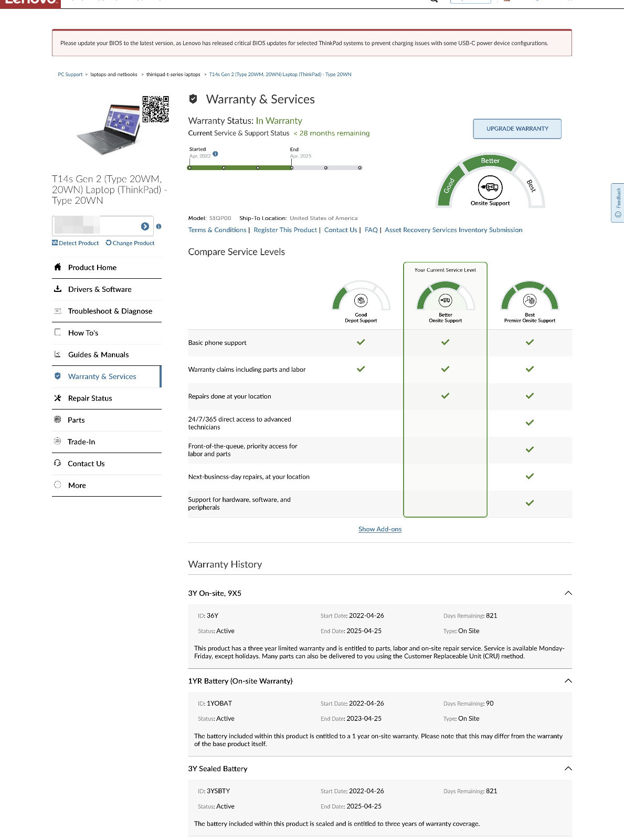Go to thinkpad-t-series-laptops in the breadcrumb
Screen dimensions: 624x840
click(x=173, y=75)
